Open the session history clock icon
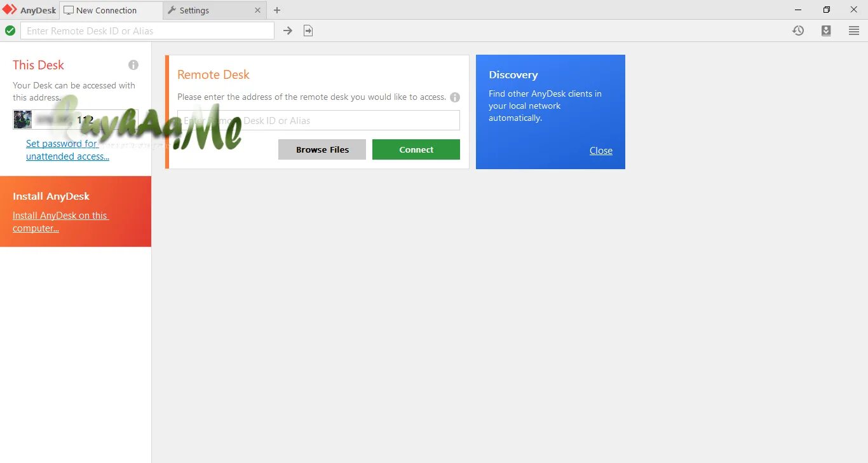Screen dimensions: 868x463 (x=798, y=31)
